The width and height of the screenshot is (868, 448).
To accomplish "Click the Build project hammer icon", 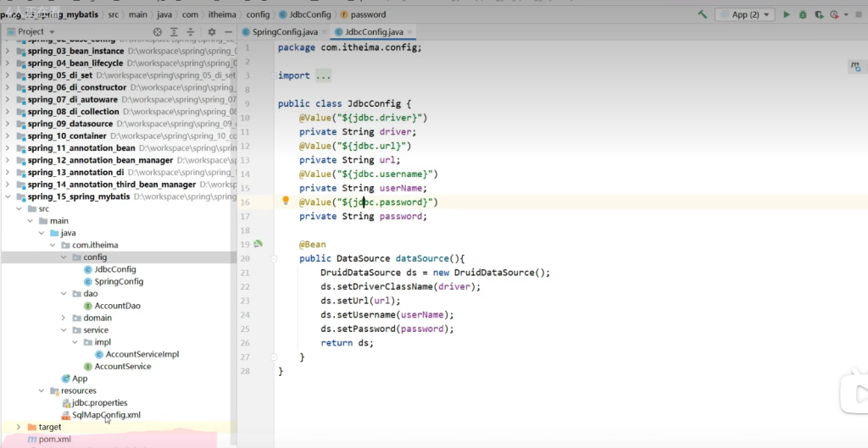I will point(703,14).
